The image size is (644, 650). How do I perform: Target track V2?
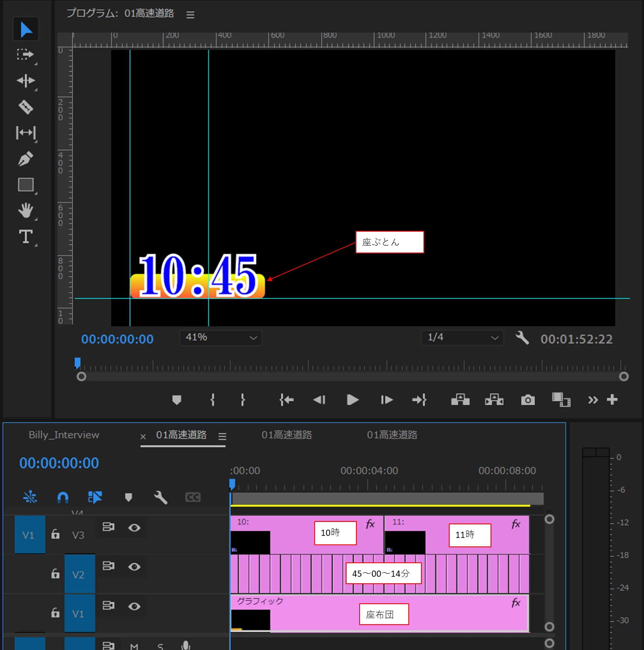point(80,574)
